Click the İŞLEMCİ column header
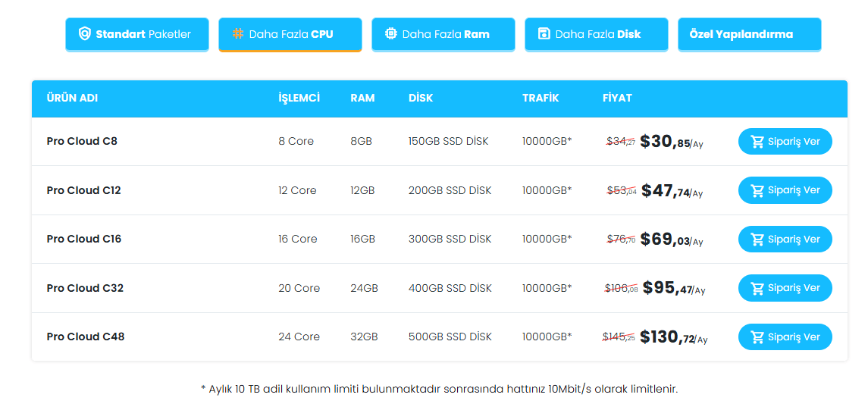This screenshot has width=868, height=407. point(299,99)
